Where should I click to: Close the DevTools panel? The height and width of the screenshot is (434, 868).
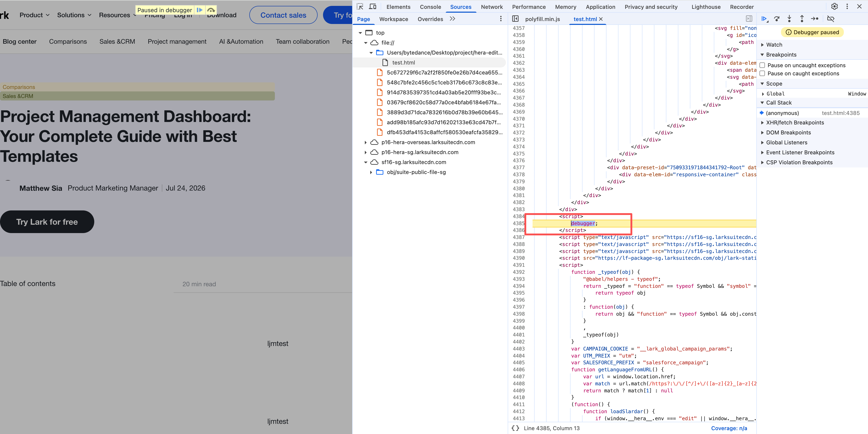859,6
